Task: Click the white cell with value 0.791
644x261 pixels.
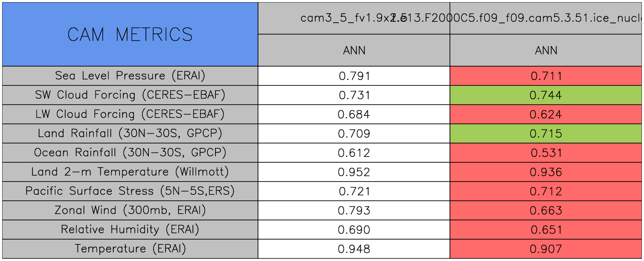Action: pos(354,76)
